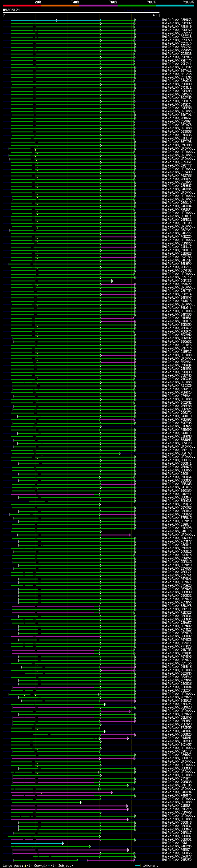Click the UniRef100_Q53U38 entry
Viewport: 197px width, 868px height.
point(177,54)
